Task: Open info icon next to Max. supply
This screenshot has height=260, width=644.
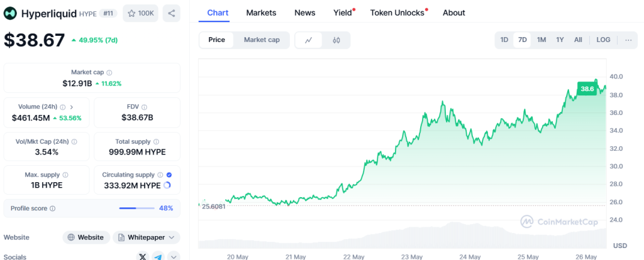Action: pyautogui.click(x=65, y=175)
